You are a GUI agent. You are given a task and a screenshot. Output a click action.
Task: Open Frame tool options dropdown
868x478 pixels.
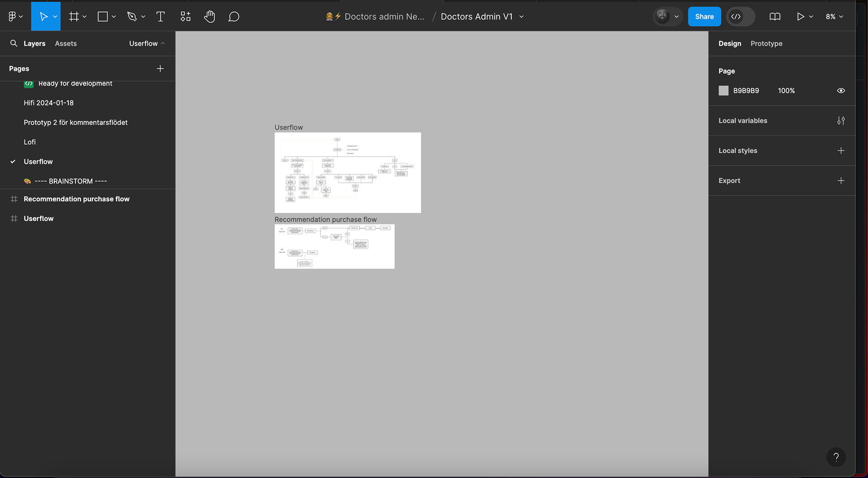coord(85,17)
